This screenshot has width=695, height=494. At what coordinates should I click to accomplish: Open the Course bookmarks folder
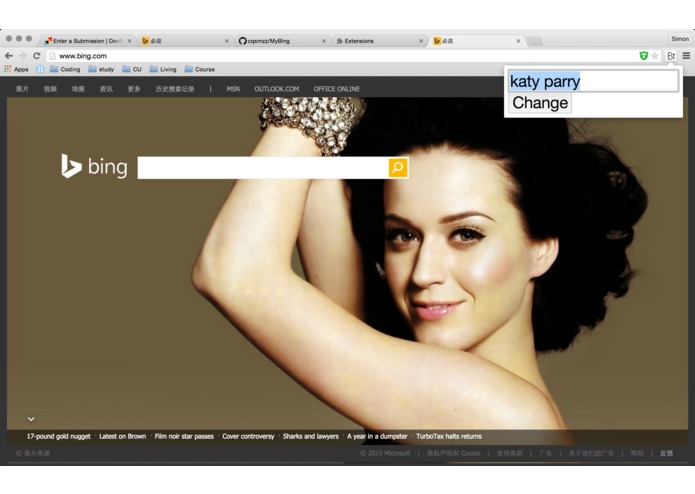(x=200, y=69)
